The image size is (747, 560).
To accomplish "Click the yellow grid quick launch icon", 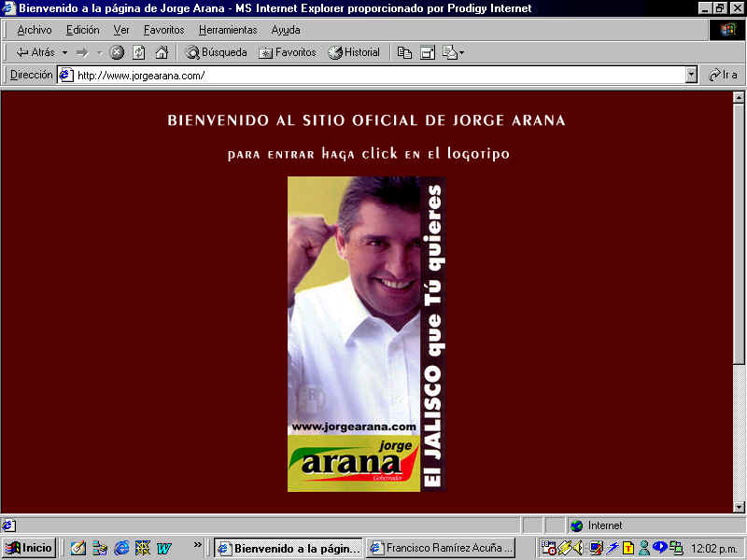I will point(143,549).
